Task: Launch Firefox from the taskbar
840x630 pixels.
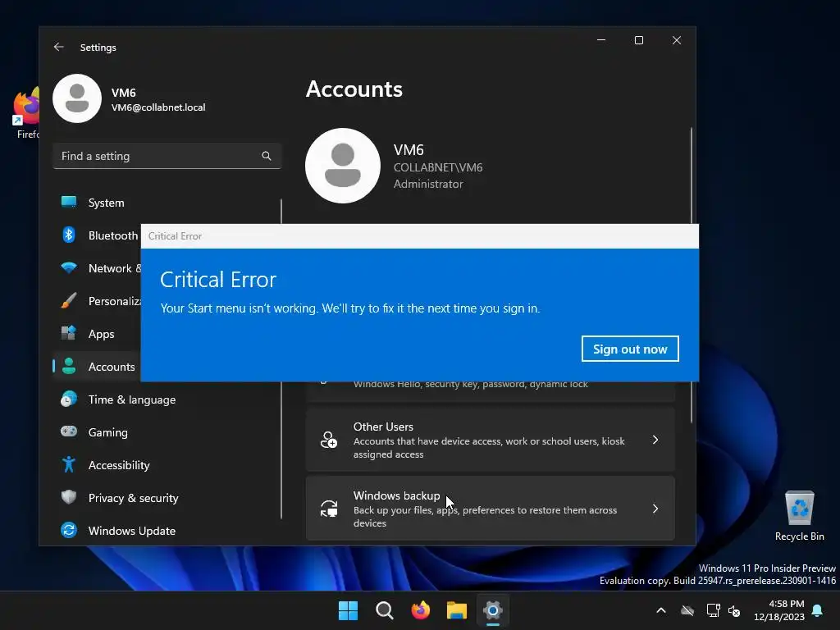Action: coord(421,610)
